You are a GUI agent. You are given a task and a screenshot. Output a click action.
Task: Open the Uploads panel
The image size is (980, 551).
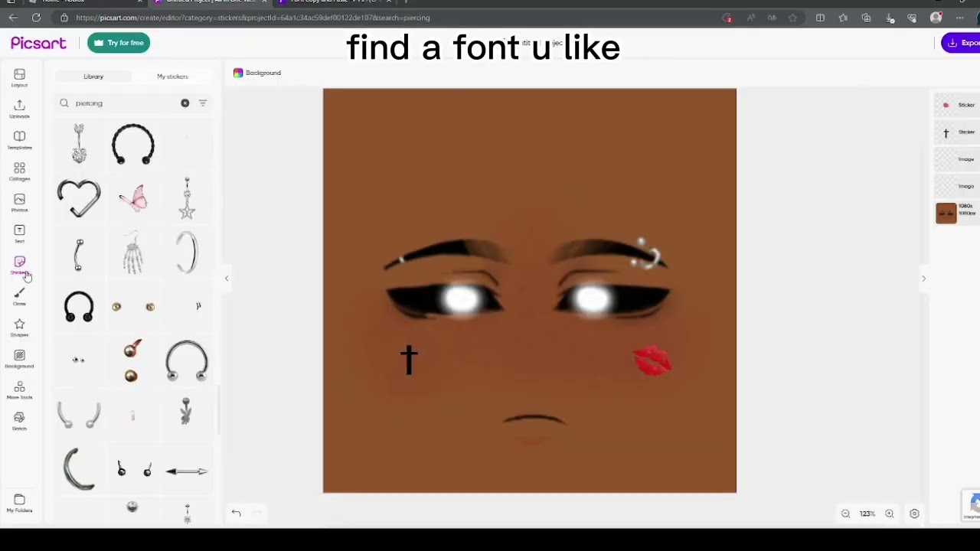19,109
